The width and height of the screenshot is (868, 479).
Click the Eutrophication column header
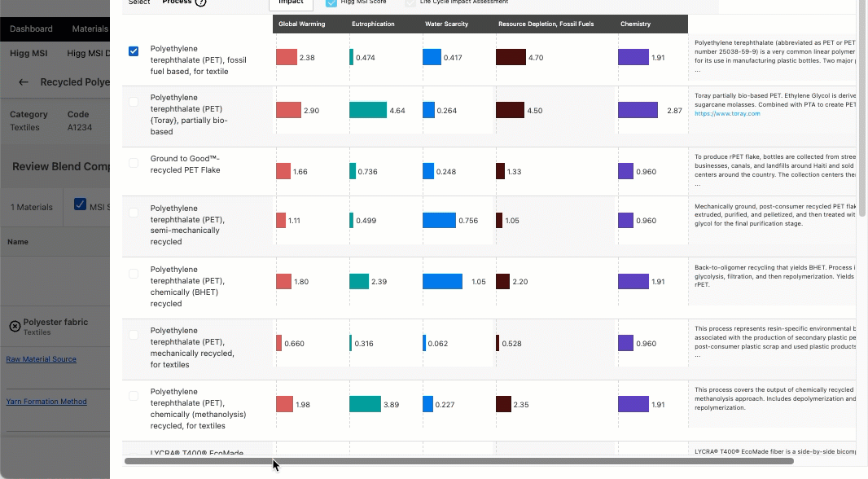pos(373,24)
